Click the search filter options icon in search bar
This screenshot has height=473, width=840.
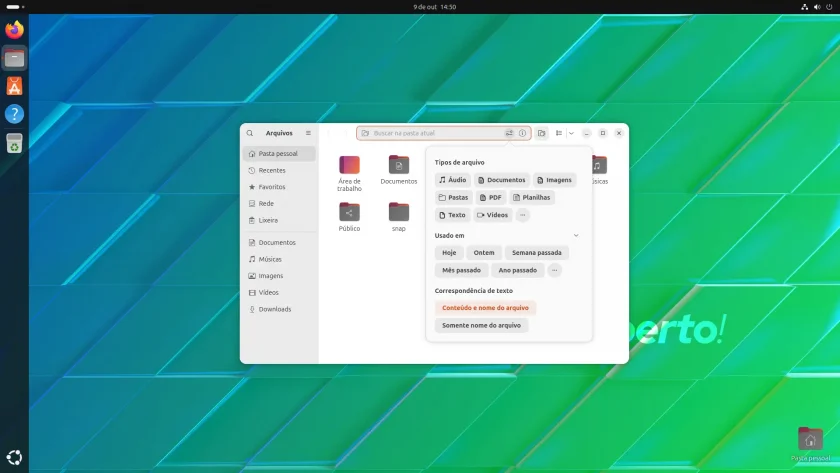coord(509,133)
